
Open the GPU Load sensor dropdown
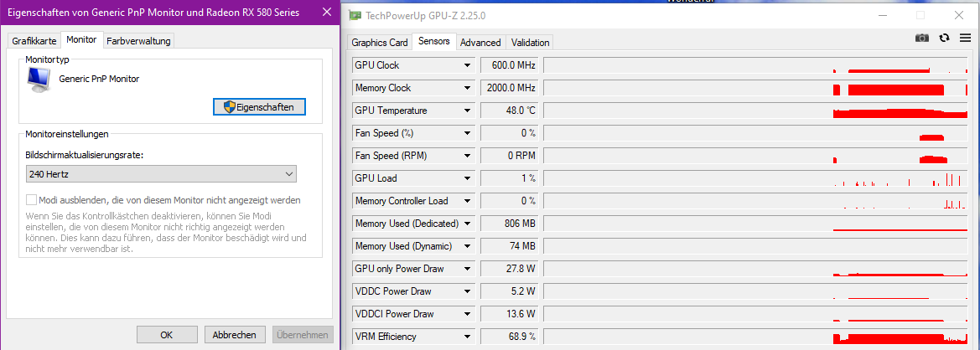click(467, 178)
